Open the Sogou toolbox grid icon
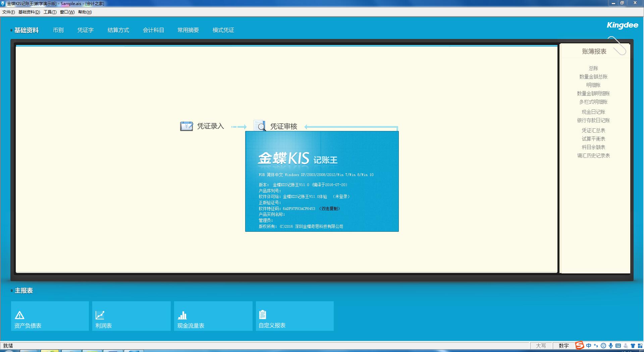Image resolution: width=644 pixels, height=352 pixels. (640, 346)
